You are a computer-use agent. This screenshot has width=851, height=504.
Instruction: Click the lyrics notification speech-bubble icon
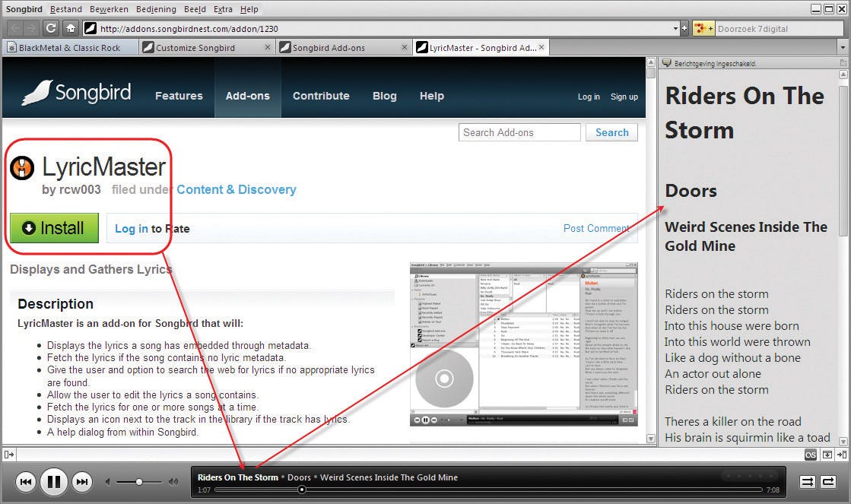[x=666, y=63]
